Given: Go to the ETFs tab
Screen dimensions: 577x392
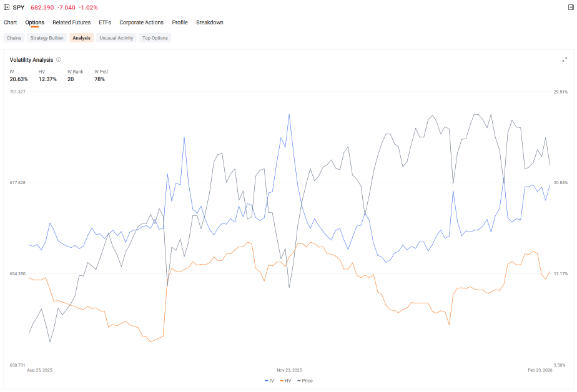Looking at the screenshot, I should point(105,22).
